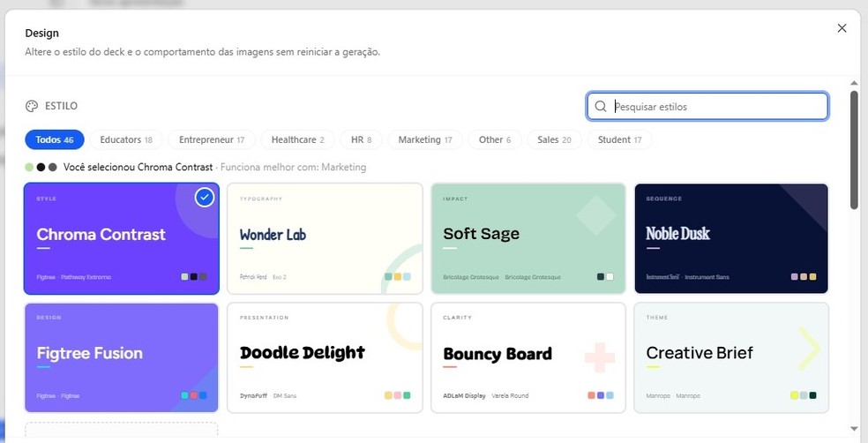Click color swatches on Creative Brief card
This screenshot has width=868, height=443.
click(804, 396)
